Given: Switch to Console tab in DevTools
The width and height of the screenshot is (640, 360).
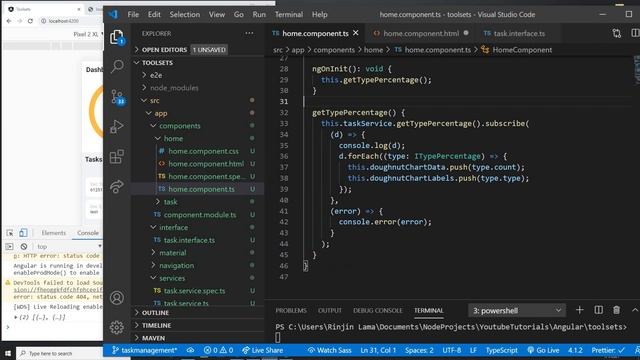Looking at the screenshot, I should [88, 233].
